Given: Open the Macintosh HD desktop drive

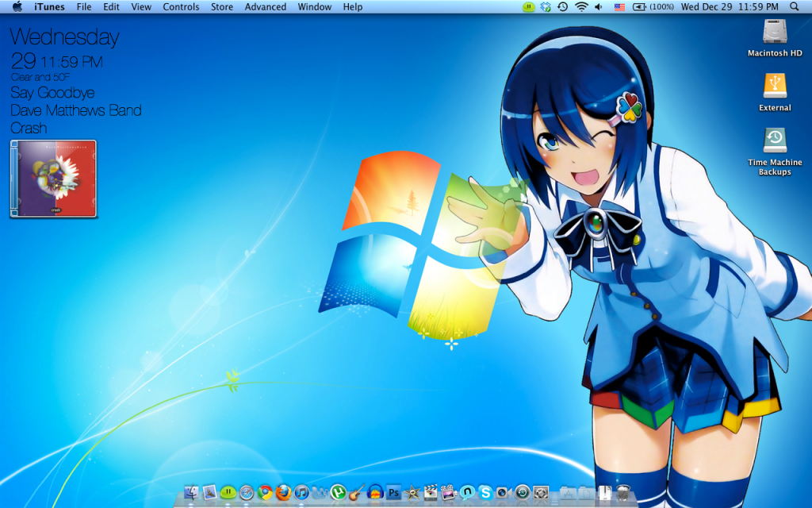Looking at the screenshot, I should (x=775, y=32).
